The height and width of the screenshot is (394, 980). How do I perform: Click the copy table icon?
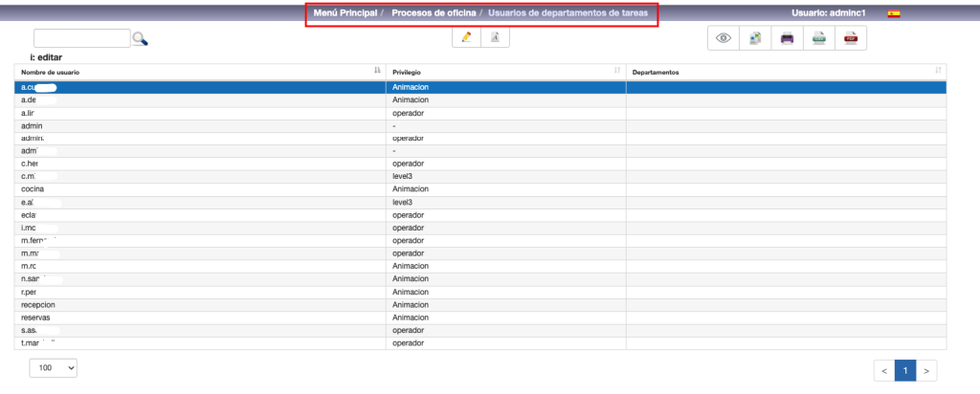(x=755, y=38)
